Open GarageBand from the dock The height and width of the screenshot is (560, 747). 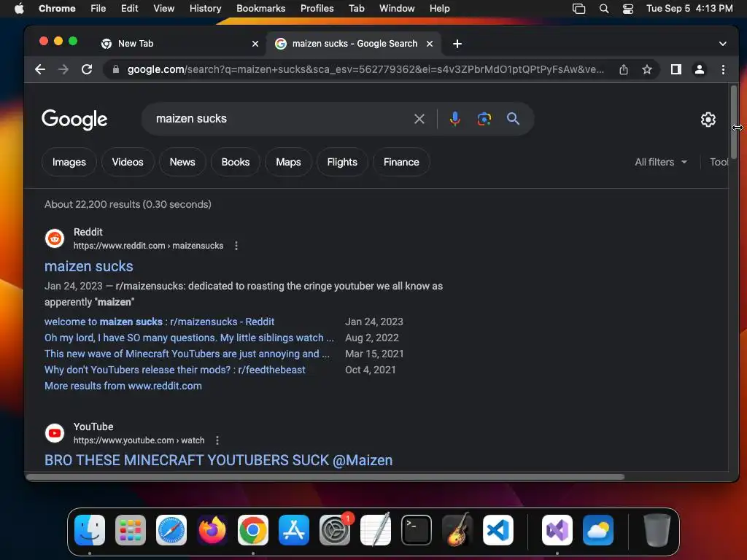pos(457,530)
